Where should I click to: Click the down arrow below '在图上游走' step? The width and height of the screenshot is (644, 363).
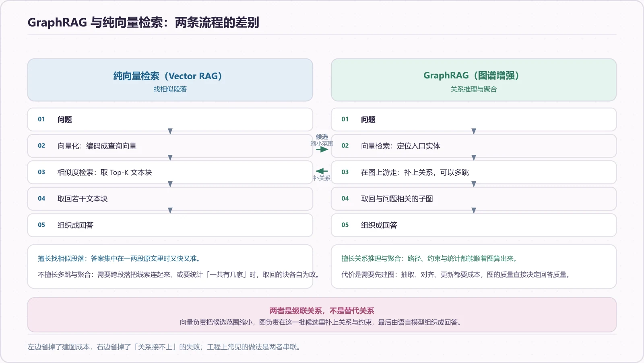(x=474, y=184)
